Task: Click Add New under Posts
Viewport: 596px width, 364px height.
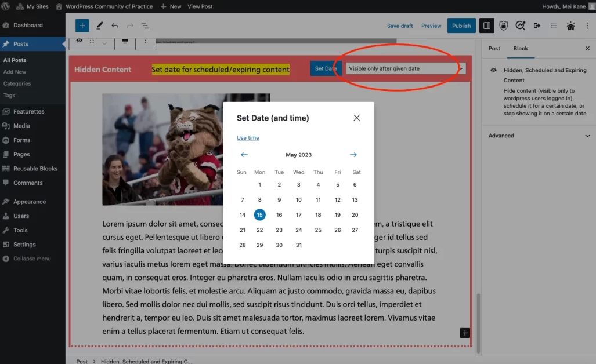Action: click(15, 72)
